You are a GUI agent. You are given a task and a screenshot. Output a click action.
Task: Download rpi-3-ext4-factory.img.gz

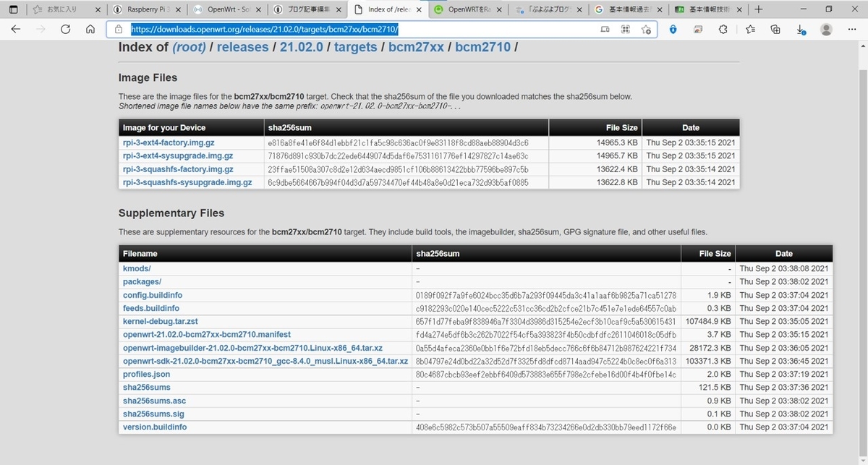click(x=169, y=143)
